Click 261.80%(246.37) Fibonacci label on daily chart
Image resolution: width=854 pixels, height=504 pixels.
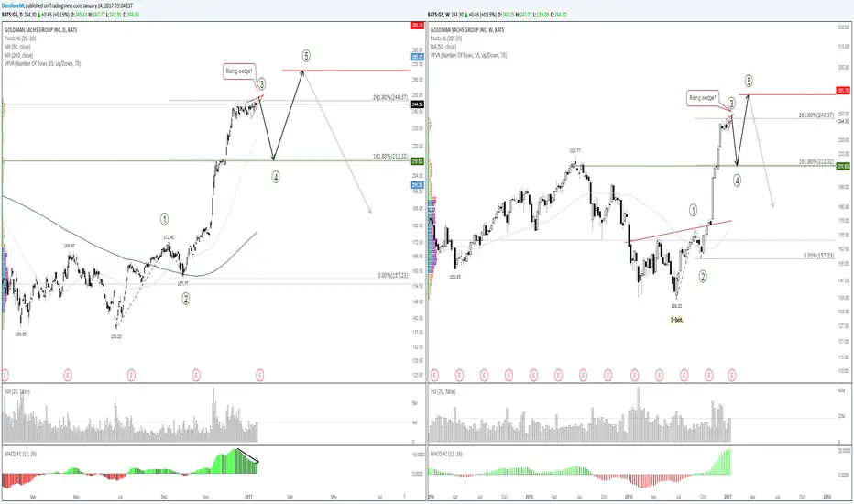[x=390, y=97]
